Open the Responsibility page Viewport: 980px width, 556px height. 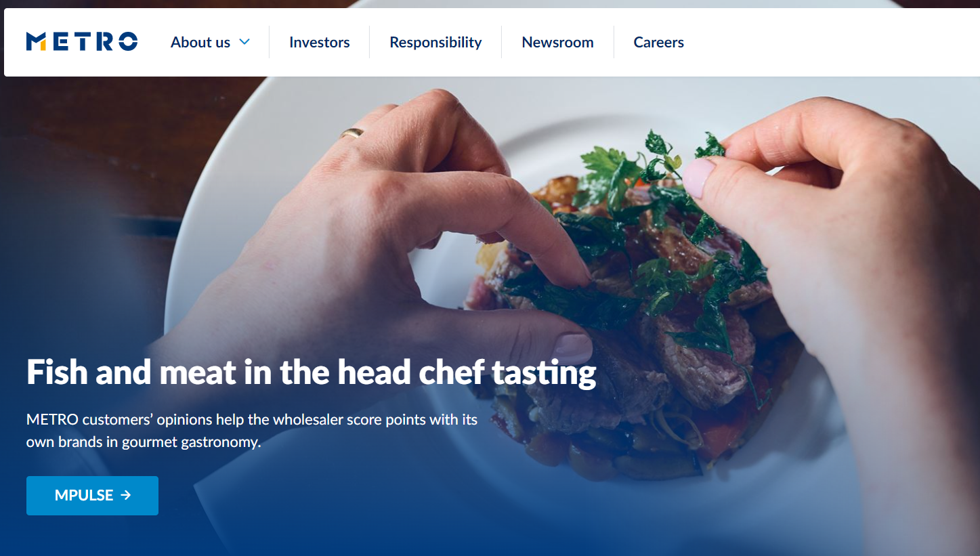[435, 42]
